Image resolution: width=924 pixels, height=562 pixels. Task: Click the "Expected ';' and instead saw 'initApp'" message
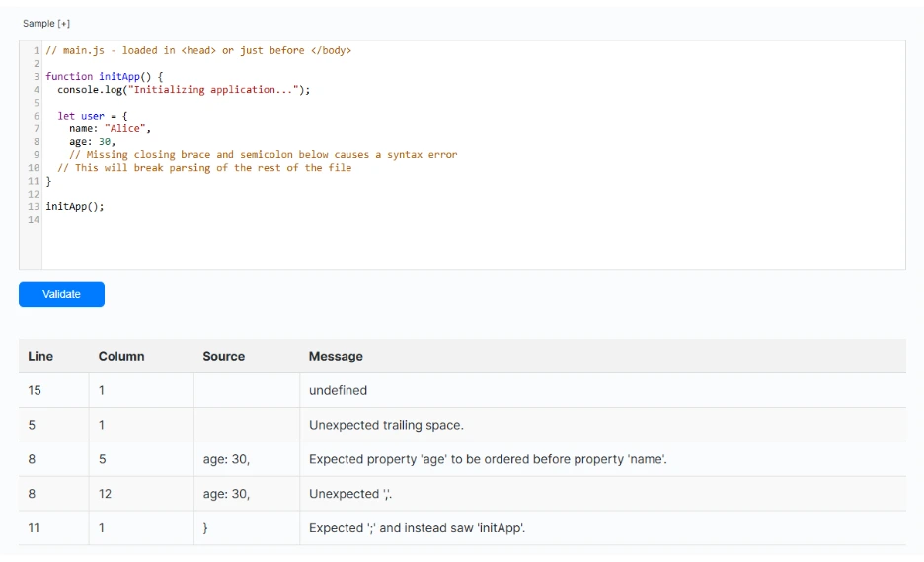(x=418, y=528)
